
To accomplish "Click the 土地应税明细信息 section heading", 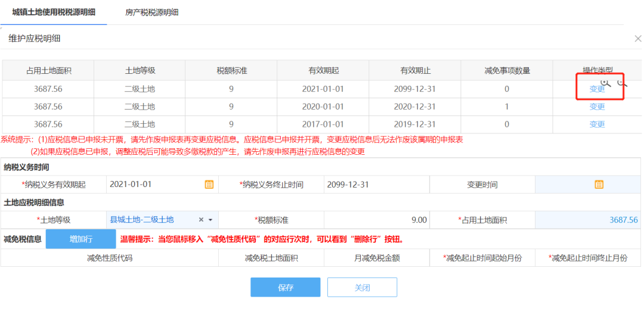I will coord(33,202).
